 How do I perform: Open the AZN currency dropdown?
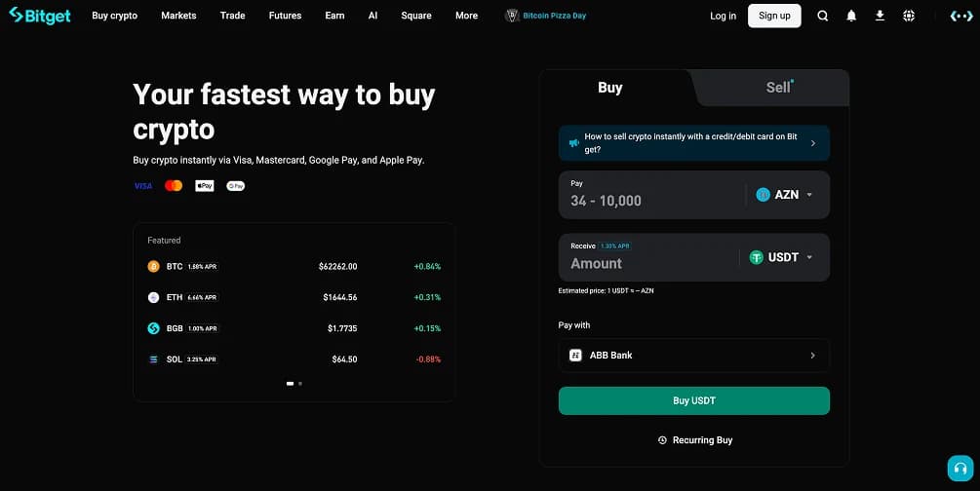pyautogui.click(x=785, y=195)
